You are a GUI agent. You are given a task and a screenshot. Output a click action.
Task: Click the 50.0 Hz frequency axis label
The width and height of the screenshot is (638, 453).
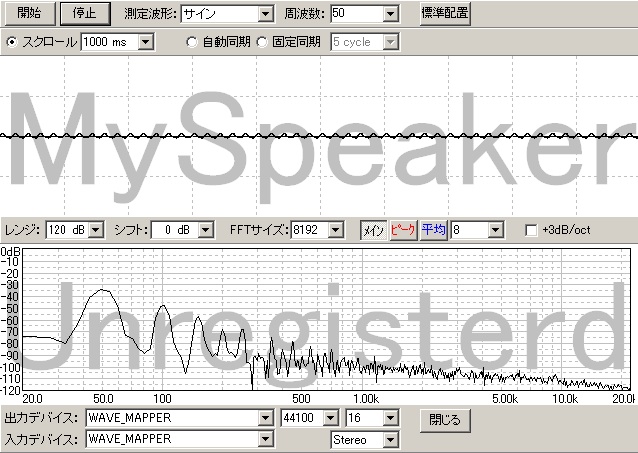point(103,399)
